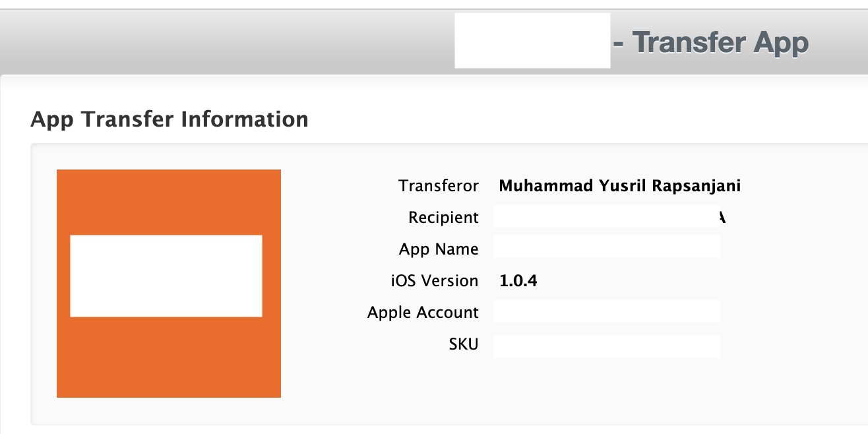Click the Recipient label

click(x=443, y=218)
